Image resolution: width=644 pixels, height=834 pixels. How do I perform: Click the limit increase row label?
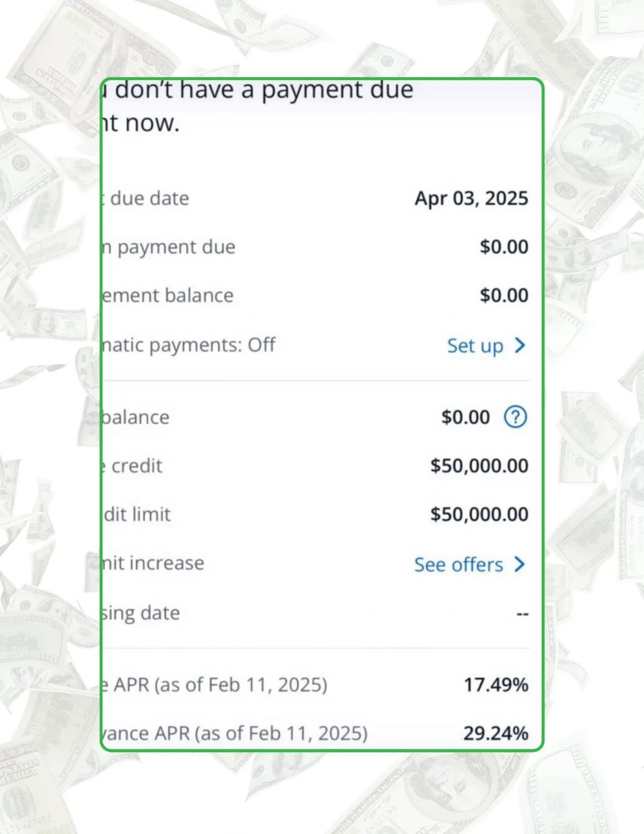153,563
